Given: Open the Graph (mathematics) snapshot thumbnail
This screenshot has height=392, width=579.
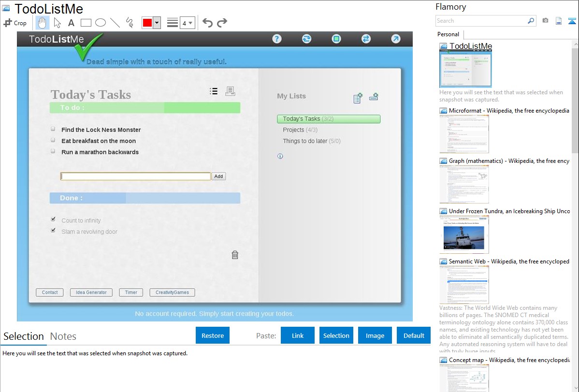Looking at the screenshot, I should (464, 184).
